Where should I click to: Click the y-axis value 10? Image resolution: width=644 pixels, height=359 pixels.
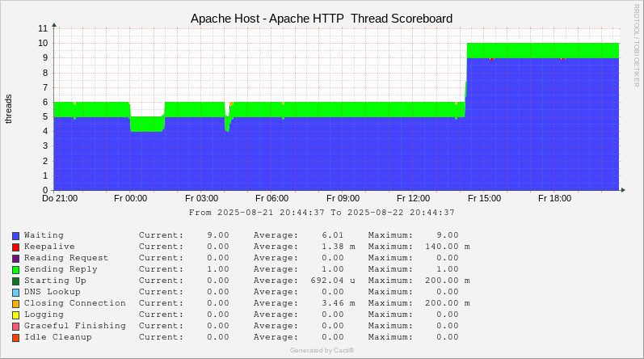pos(43,43)
